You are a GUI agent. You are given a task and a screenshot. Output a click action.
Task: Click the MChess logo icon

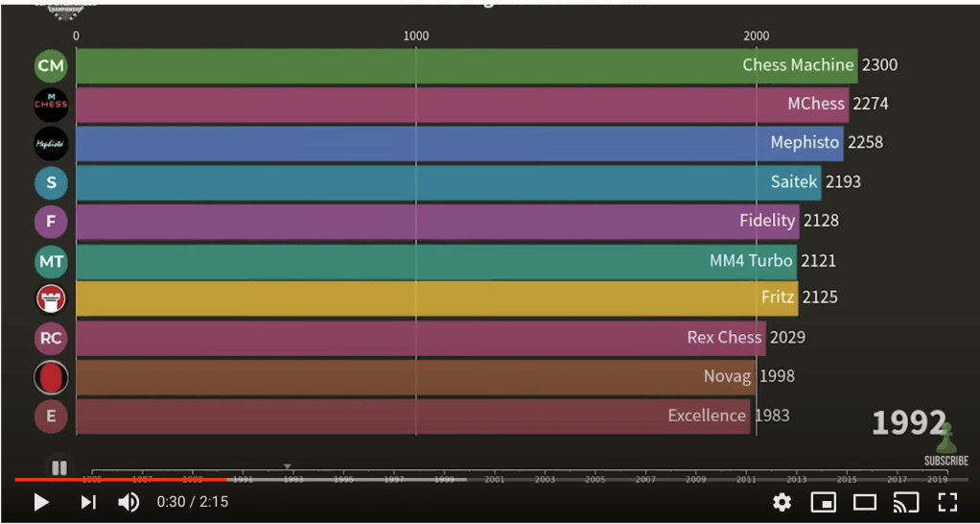51,105
